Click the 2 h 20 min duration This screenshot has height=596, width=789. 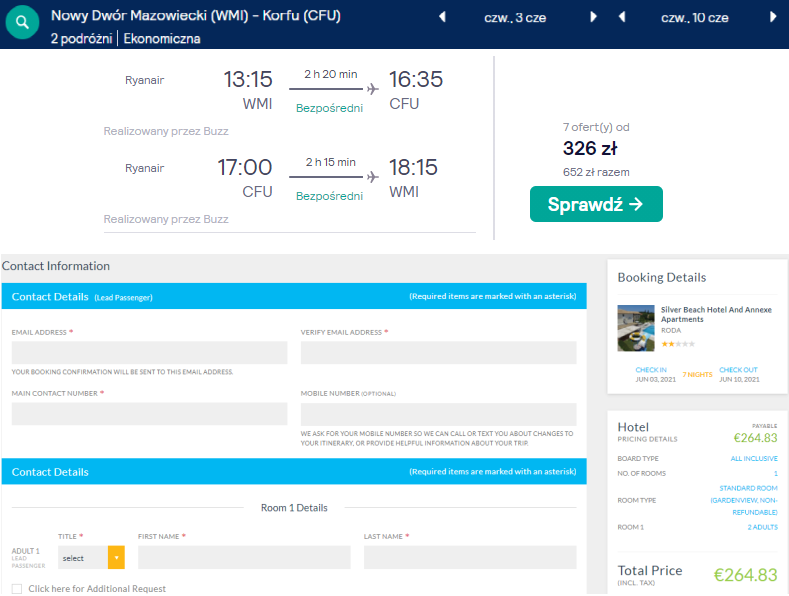coord(331,74)
